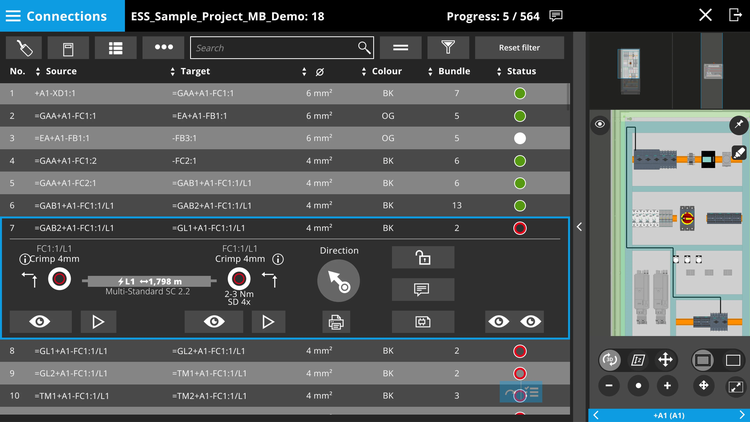Open the three-dots more options button
The height and width of the screenshot is (422, 750).
point(163,47)
